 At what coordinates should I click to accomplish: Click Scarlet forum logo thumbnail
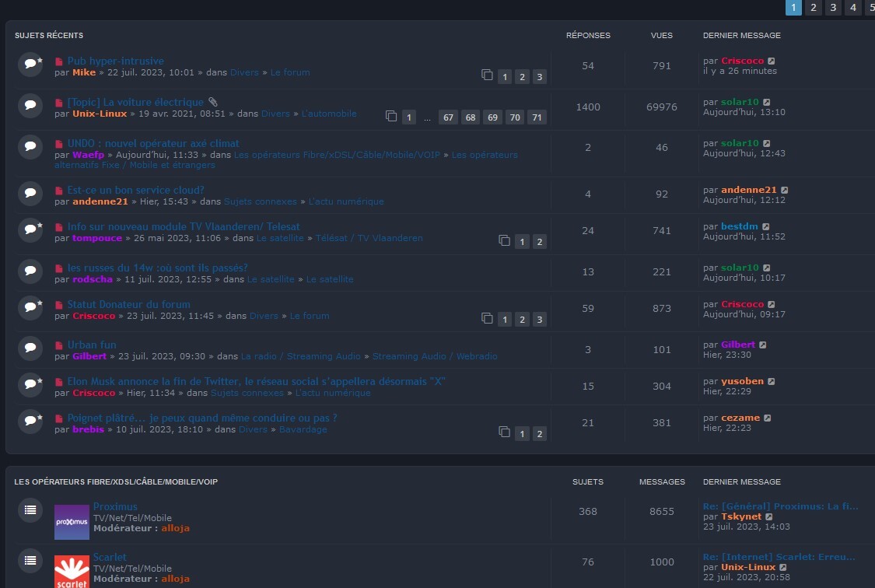pyautogui.click(x=72, y=572)
